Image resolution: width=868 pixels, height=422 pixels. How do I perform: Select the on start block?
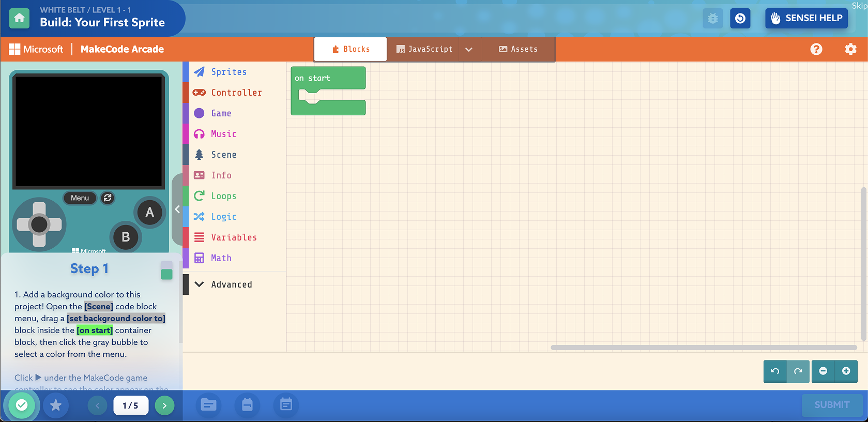(328, 78)
